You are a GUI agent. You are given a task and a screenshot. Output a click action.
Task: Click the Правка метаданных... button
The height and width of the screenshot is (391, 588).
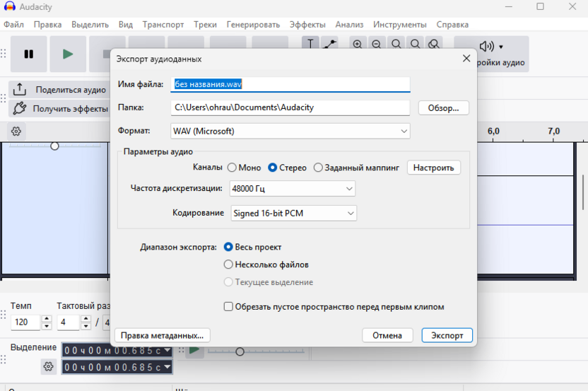coord(163,335)
